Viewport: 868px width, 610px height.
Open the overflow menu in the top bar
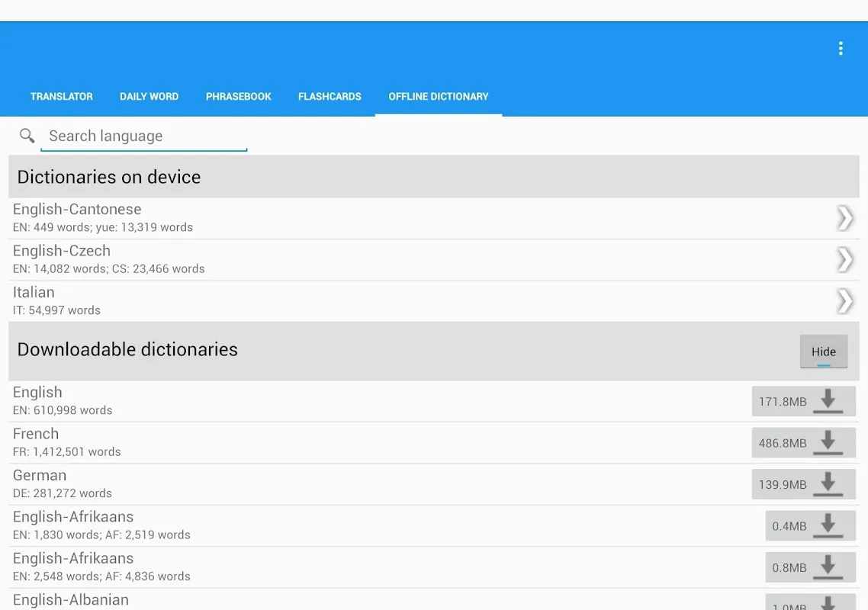(840, 47)
